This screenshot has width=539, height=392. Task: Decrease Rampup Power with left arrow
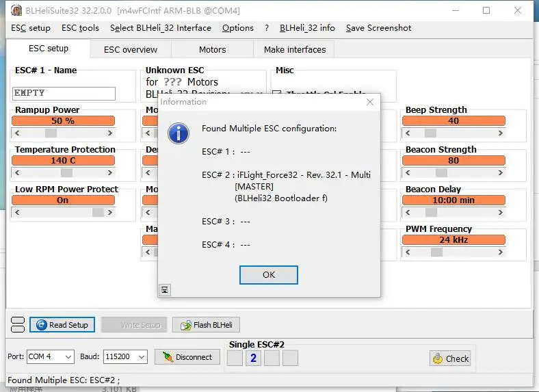(x=17, y=133)
